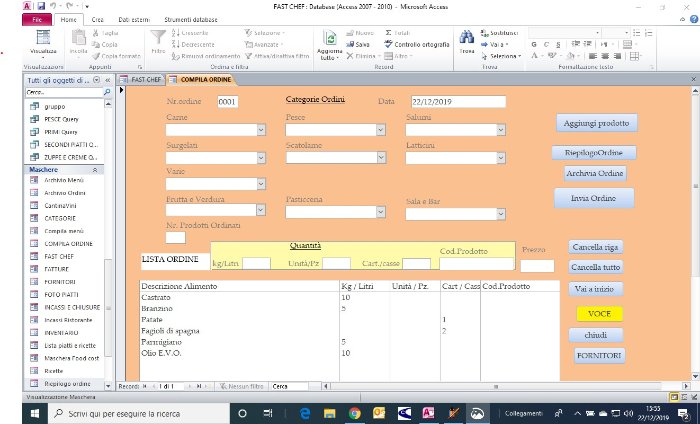Open Chrome in taskbar
The height and width of the screenshot is (424, 700).
[x=354, y=413]
